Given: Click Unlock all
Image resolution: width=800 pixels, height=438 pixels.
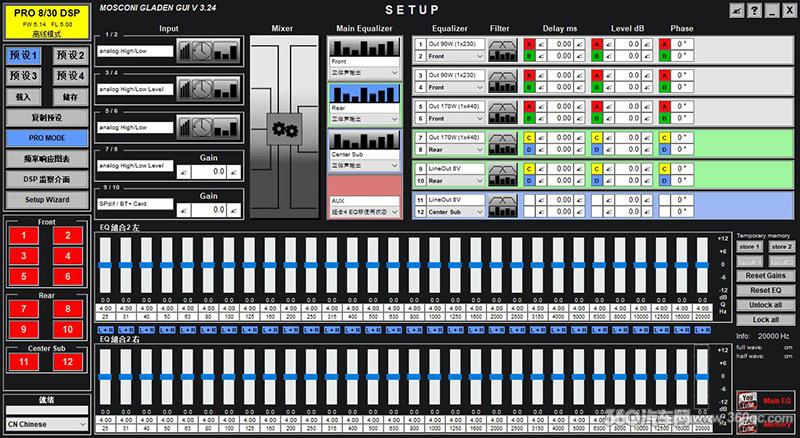Looking at the screenshot, I should (765, 305).
